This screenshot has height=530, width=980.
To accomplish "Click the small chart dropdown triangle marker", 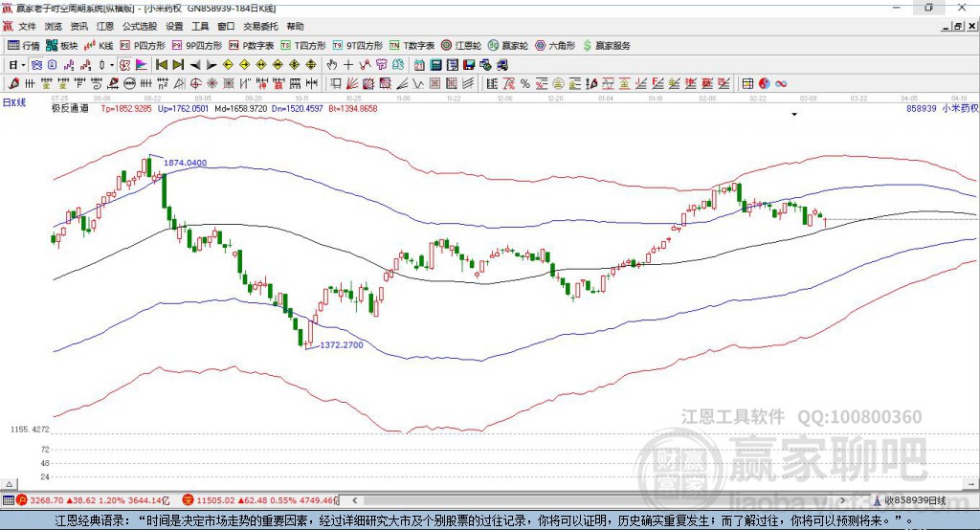I will [794, 115].
